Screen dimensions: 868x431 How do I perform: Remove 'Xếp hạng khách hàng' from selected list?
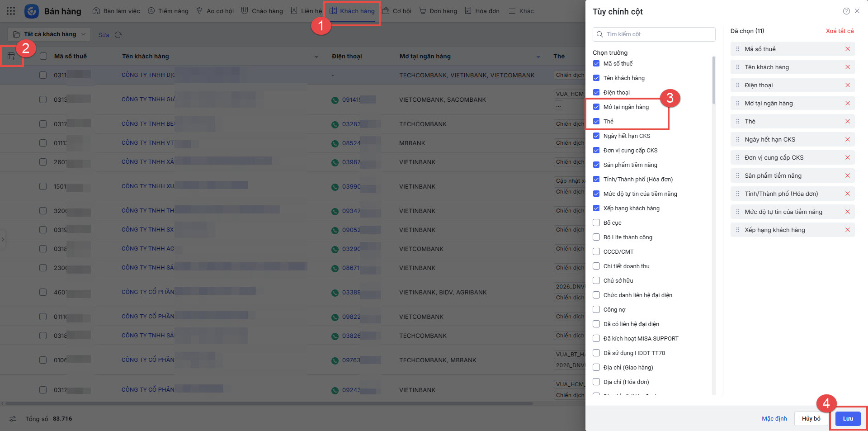click(847, 230)
